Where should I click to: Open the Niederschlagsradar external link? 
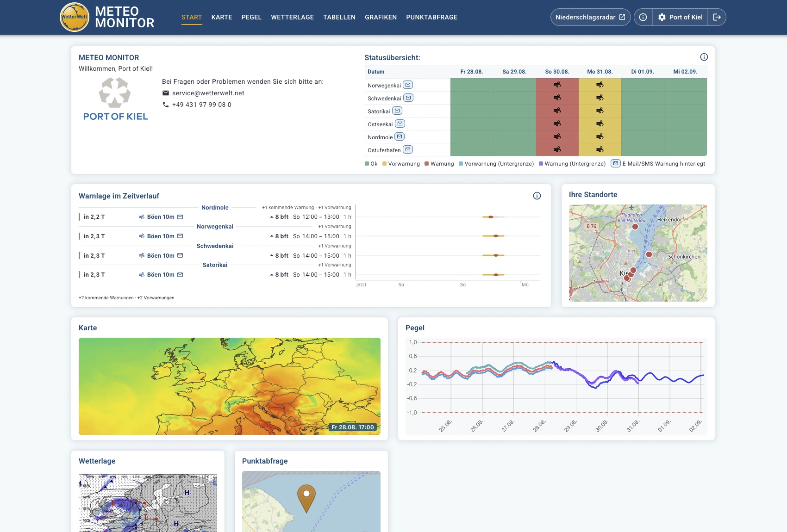(590, 17)
